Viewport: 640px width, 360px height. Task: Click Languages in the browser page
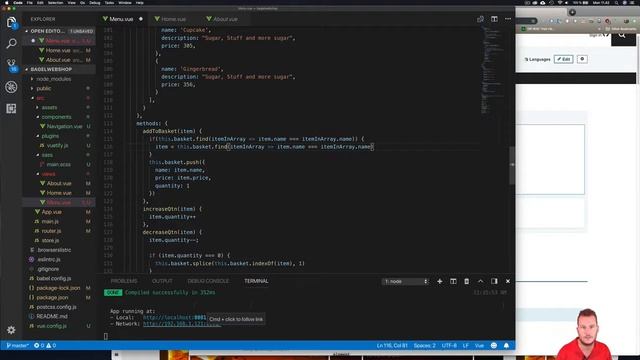[x=538, y=59]
